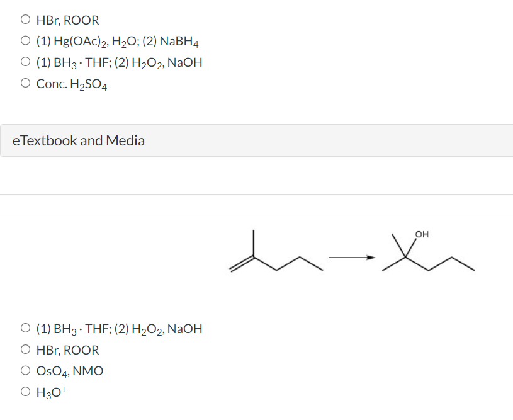This screenshot has height=420, width=513.
Task: Click the OH label on the product
Action: [x=420, y=234]
